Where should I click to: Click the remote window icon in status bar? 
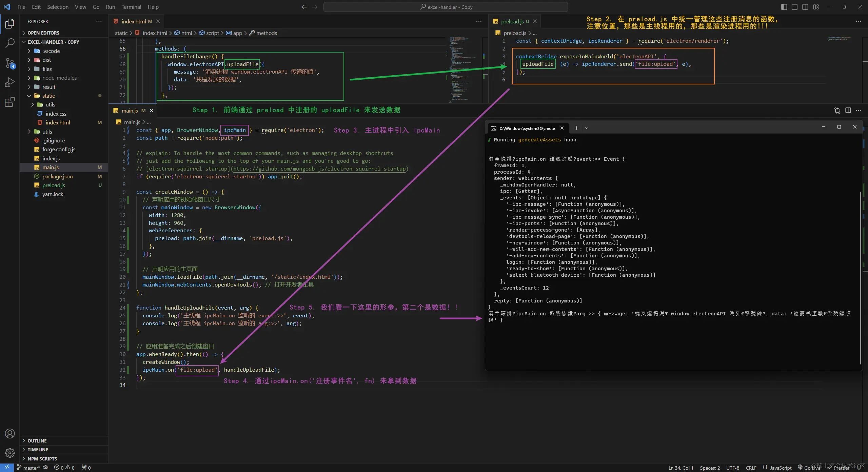(x=7, y=468)
